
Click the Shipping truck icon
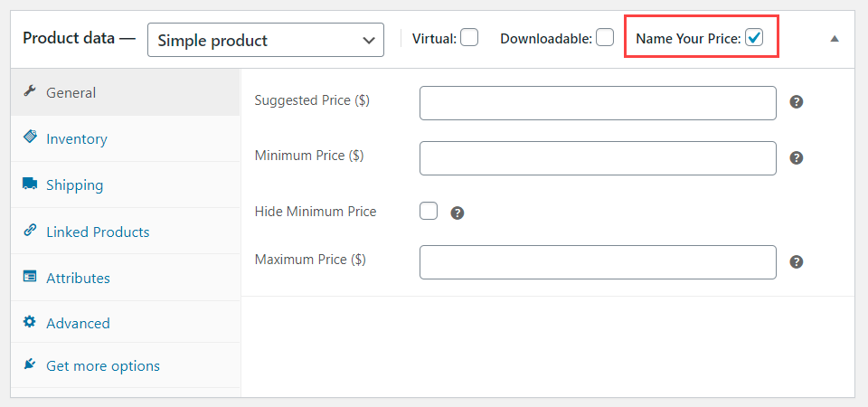point(30,184)
